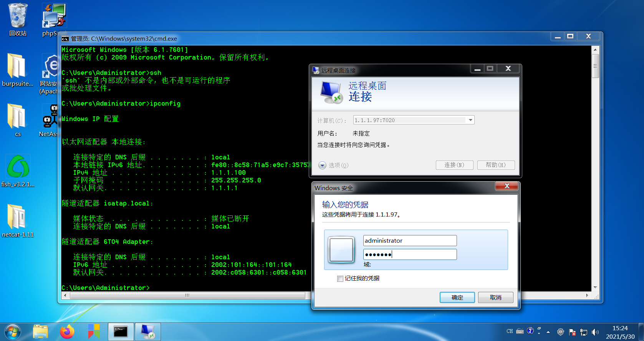Click the user picture tile in credentials dialog
Image resolution: width=644 pixels, height=341 pixels.
pos(341,250)
